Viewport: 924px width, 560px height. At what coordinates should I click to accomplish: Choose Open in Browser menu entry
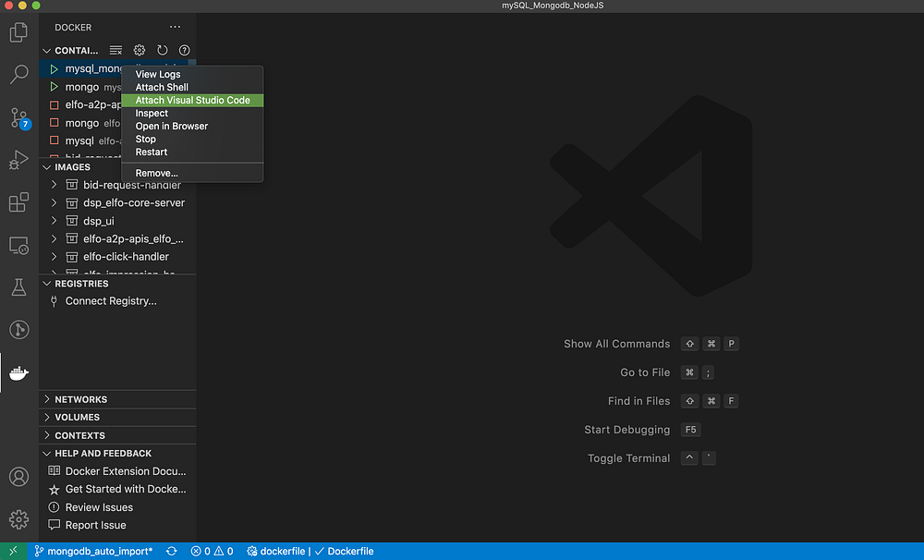[x=192, y=127]
